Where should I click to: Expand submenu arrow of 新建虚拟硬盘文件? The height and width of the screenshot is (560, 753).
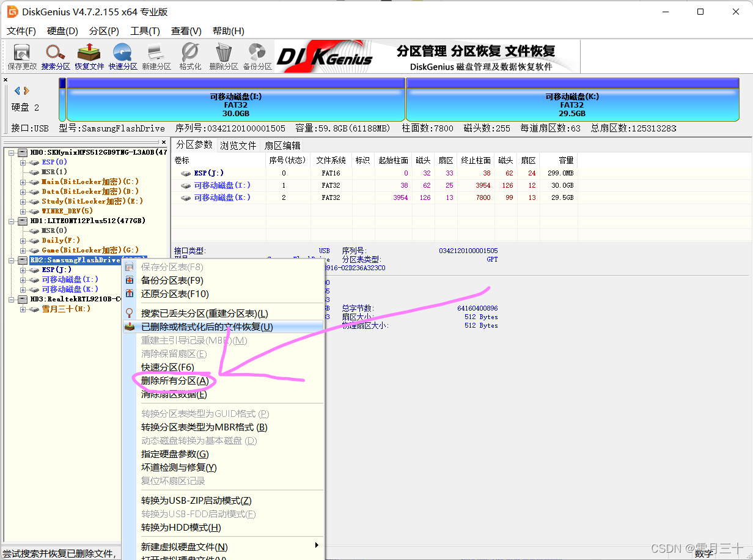click(x=316, y=545)
